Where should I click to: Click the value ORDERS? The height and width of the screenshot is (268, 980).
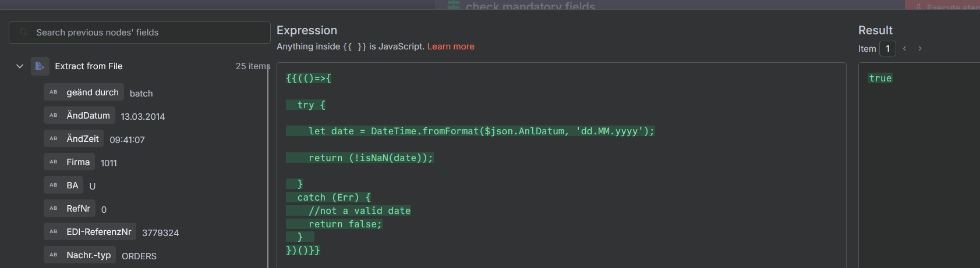pyautogui.click(x=139, y=256)
